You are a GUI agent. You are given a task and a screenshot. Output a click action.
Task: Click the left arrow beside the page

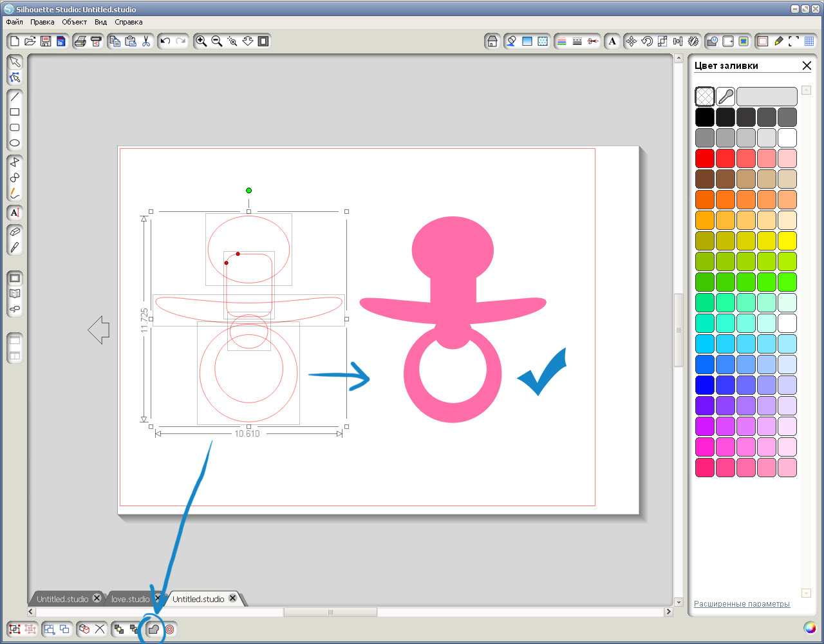98,330
